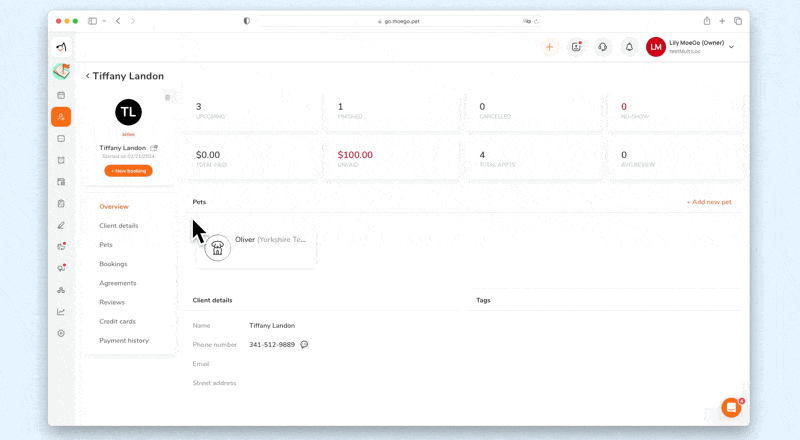Show Safari tab overview
800x440 pixels.
[738, 21]
